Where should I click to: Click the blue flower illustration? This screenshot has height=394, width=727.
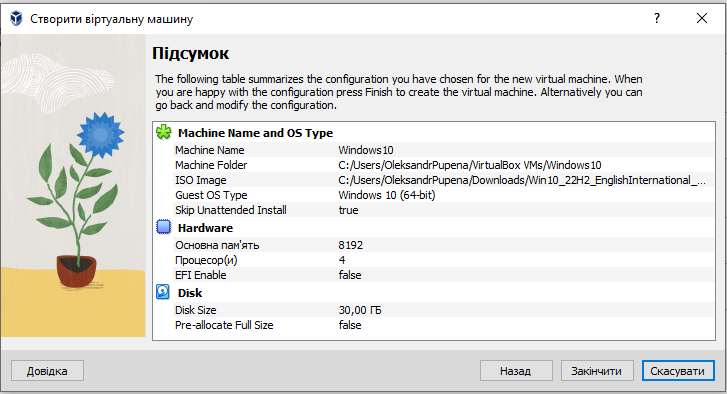pyautogui.click(x=101, y=134)
